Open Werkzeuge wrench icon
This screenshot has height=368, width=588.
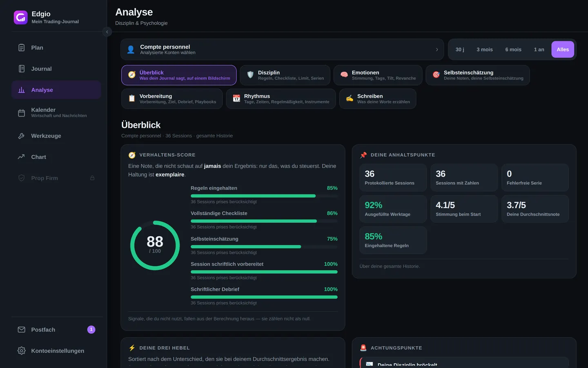point(22,136)
